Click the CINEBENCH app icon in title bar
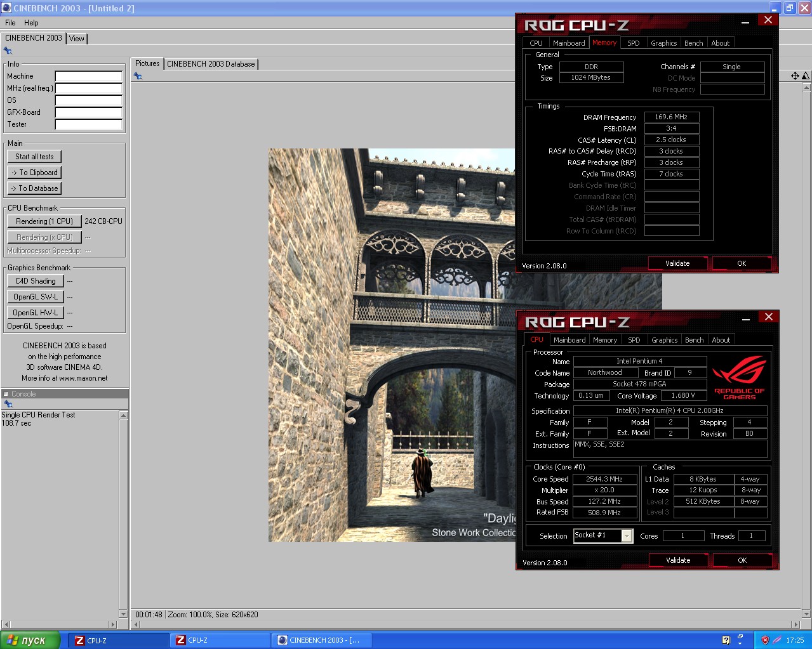This screenshot has height=649, width=812. (6, 8)
